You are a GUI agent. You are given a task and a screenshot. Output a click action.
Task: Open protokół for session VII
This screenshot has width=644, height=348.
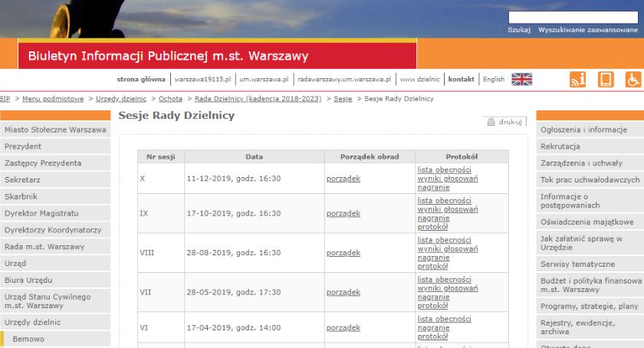432,306
